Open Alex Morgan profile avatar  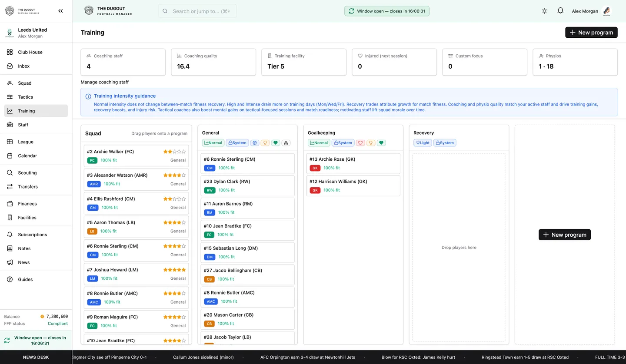(x=607, y=11)
